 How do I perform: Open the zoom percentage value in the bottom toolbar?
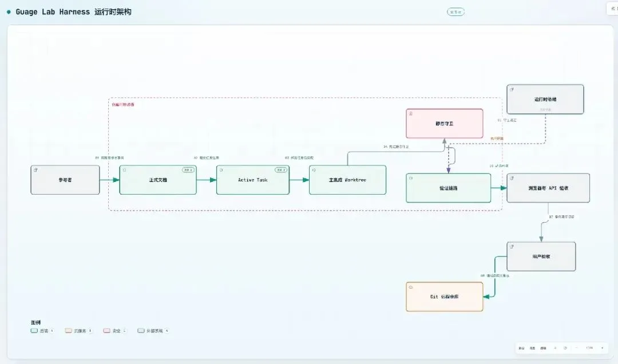(x=589, y=348)
